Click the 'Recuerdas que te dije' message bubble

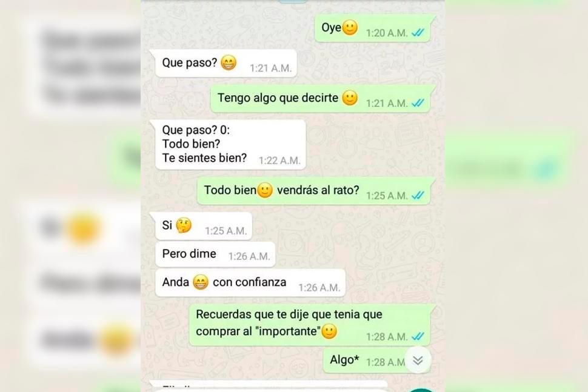(311, 325)
